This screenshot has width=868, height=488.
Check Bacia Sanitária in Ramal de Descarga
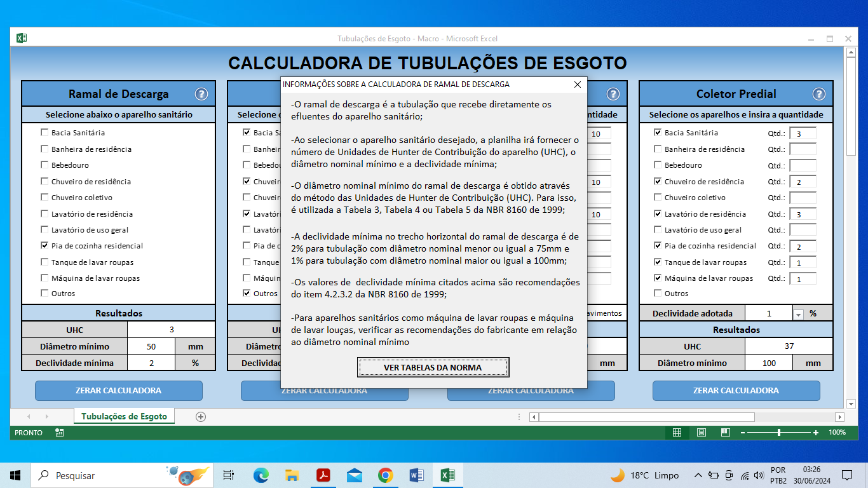[x=44, y=133]
